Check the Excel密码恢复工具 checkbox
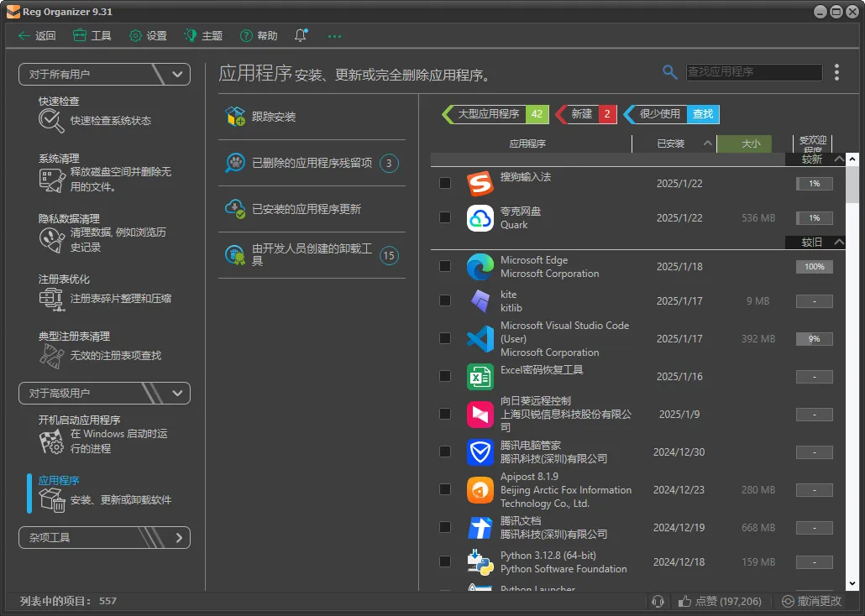This screenshot has width=865, height=616. (x=444, y=377)
